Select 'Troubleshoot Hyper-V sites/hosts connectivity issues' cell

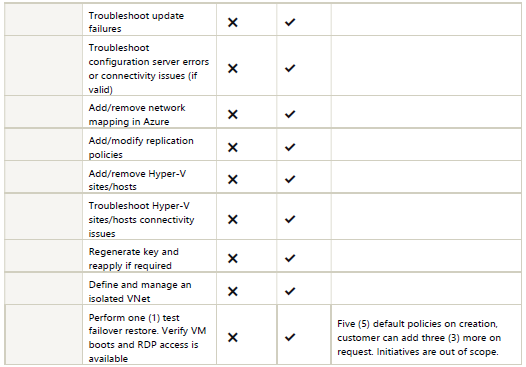tap(149, 216)
